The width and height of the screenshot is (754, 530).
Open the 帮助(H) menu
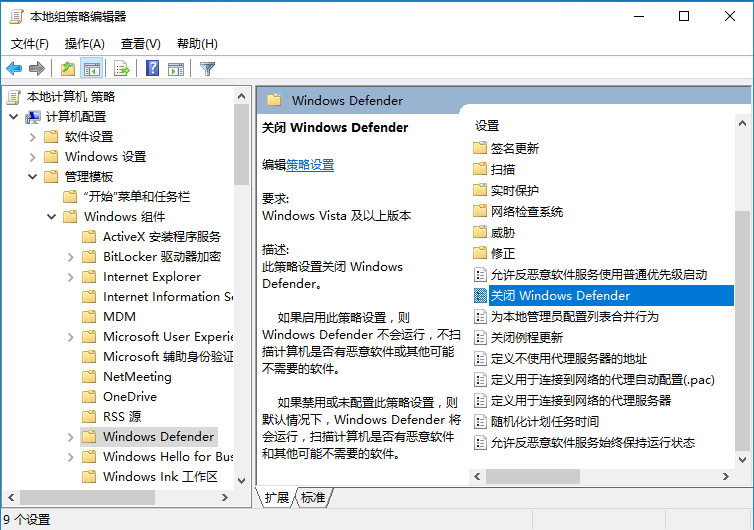point(197,44)
